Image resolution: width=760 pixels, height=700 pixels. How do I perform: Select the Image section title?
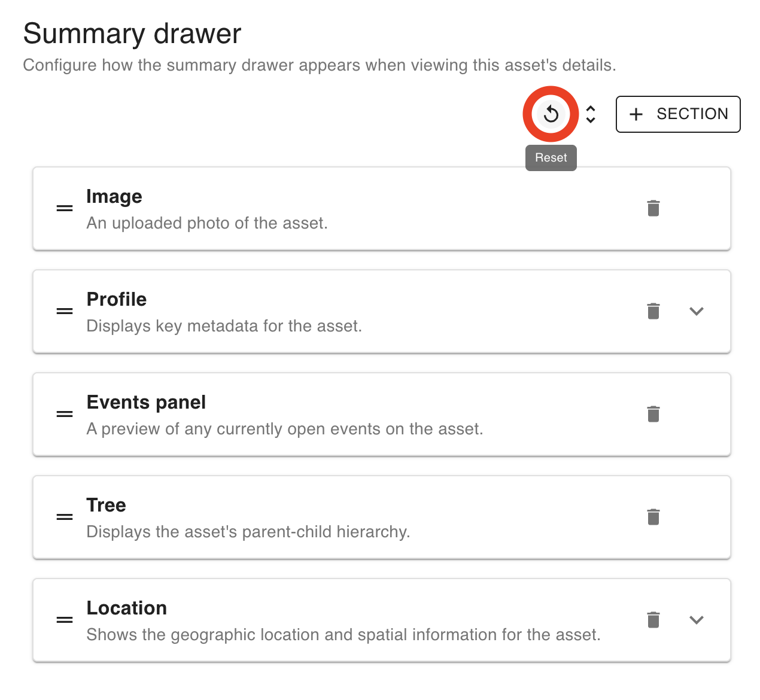tap(114, 197)
